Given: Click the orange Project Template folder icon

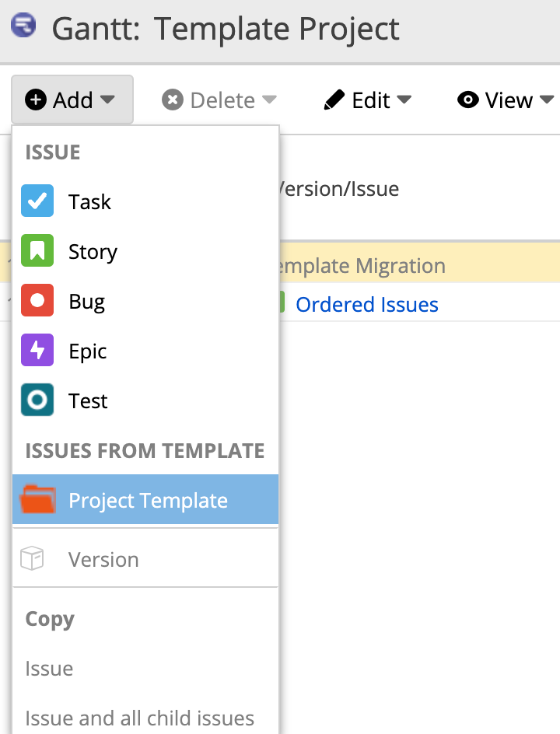Looking at the screenshot, I should click(x=37, y=500).
